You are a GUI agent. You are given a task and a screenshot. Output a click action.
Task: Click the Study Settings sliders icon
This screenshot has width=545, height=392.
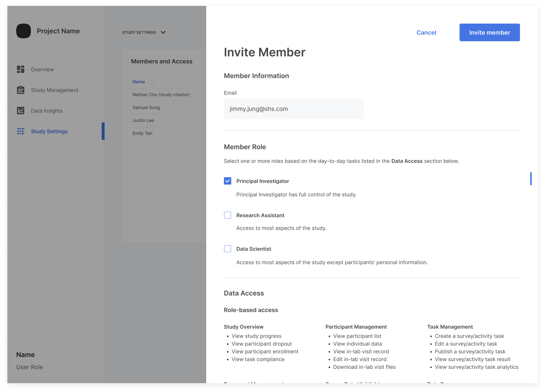pyautogui.click(x=21, y=131)
